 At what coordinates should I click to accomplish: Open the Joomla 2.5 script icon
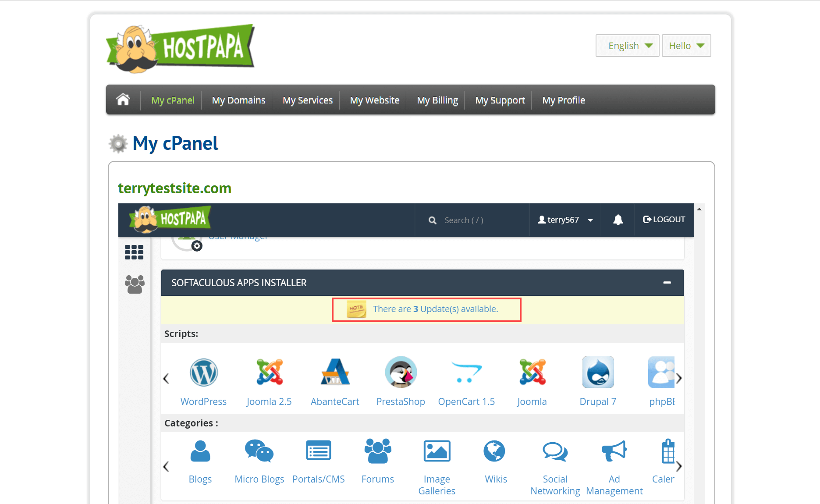pos(270,372)
